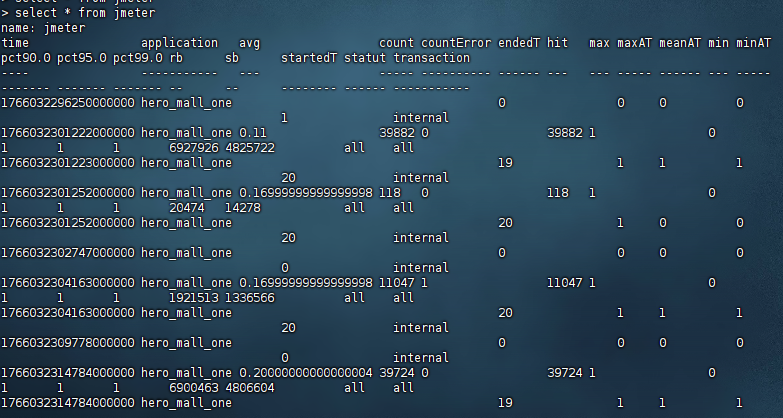The image size is (783, 418).
Task: Select the 'pct95.0' column header
Action: pos(81,58)
